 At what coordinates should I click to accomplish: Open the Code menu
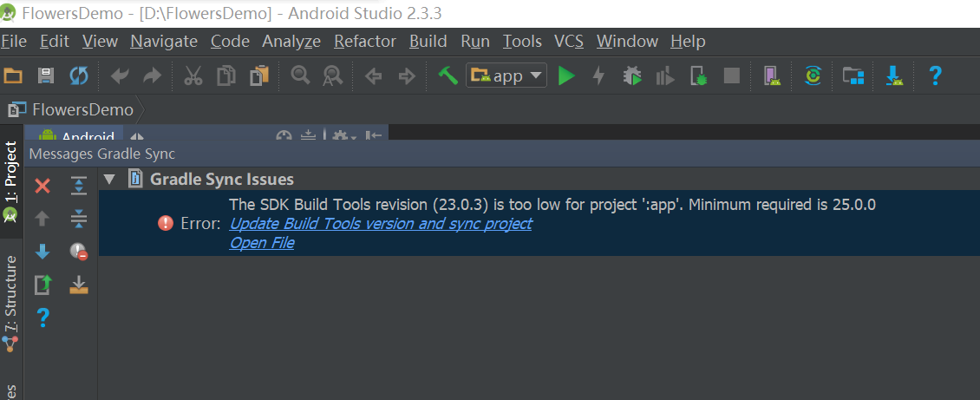point(230,42)
